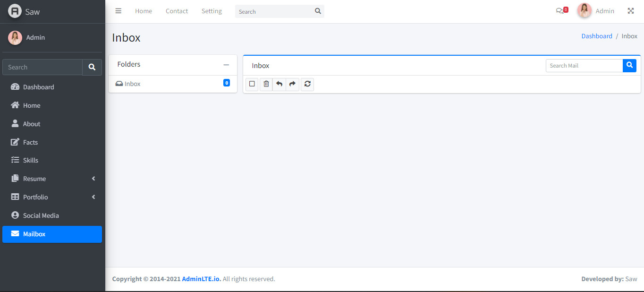Click the reply arrow icon
644x292 pixels.
click(279, 84)
